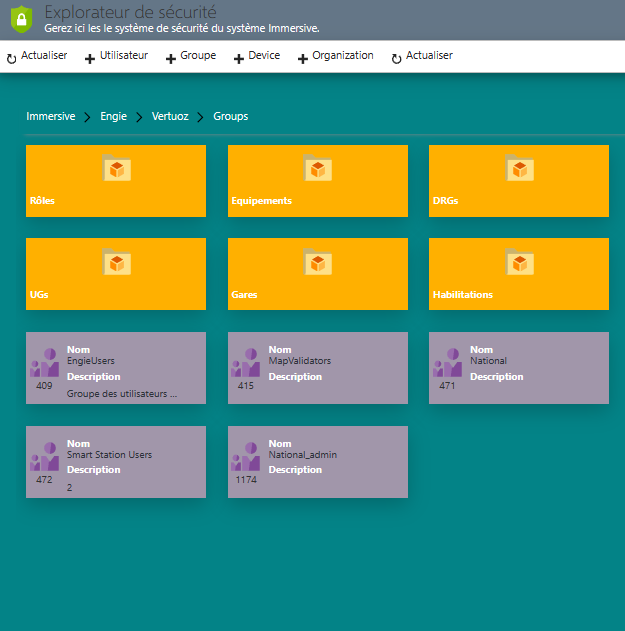Click the chevron after Vertuoz
625x631 pixels.
coord(200,117)
